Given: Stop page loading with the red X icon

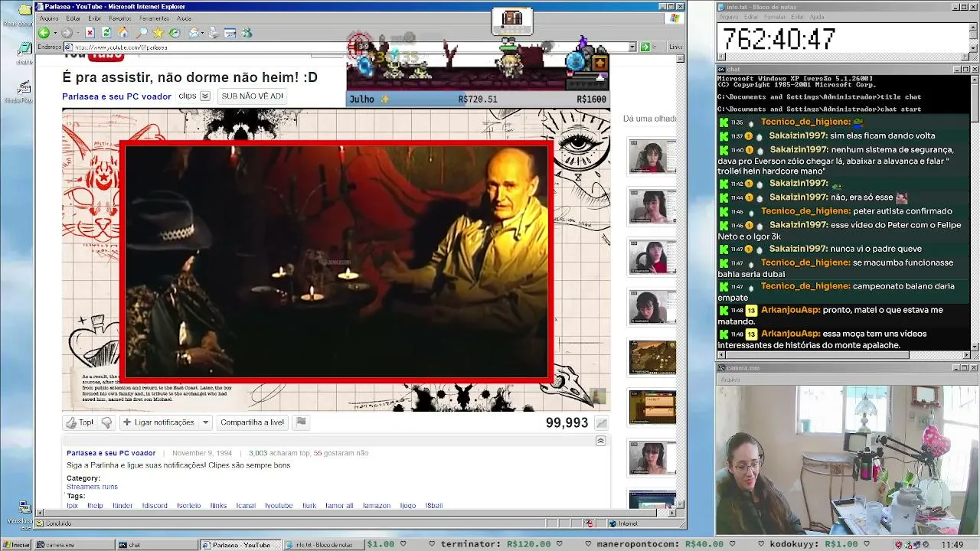Looking at the screenshot, I should (x=90, y=33).
